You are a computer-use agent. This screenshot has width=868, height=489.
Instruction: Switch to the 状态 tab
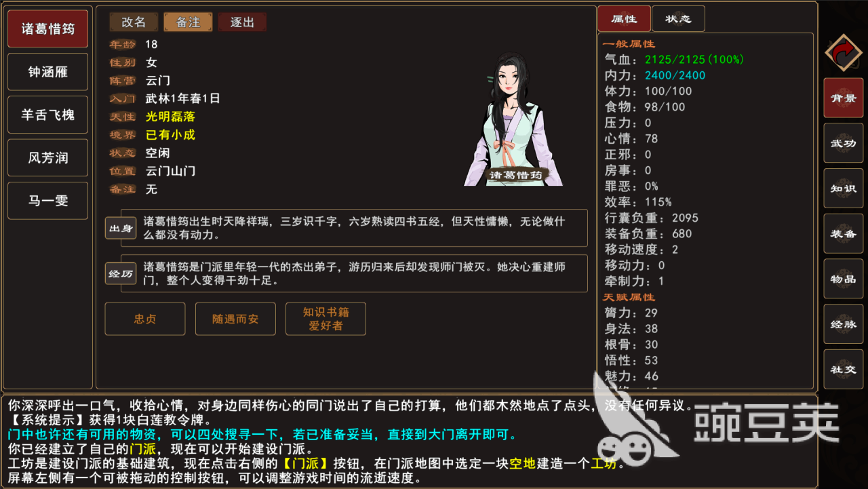pos(678,19)
